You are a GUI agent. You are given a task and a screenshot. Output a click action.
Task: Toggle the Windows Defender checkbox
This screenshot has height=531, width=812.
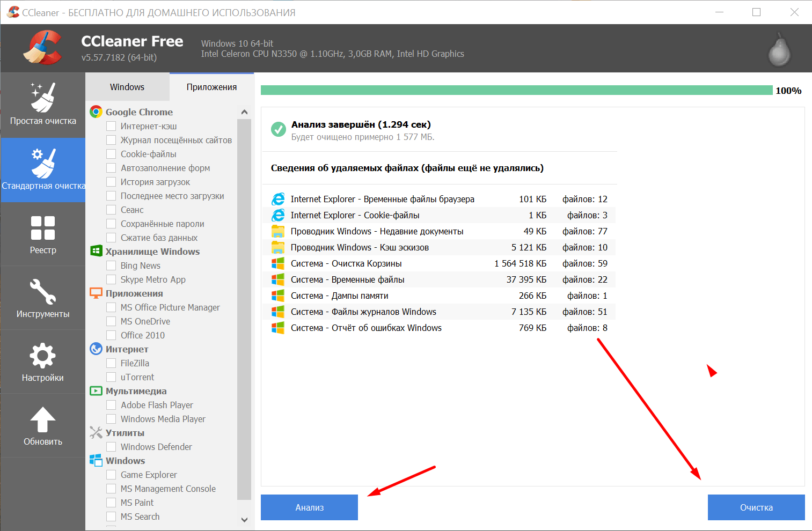pyautogui.click(x=111, y=447)
